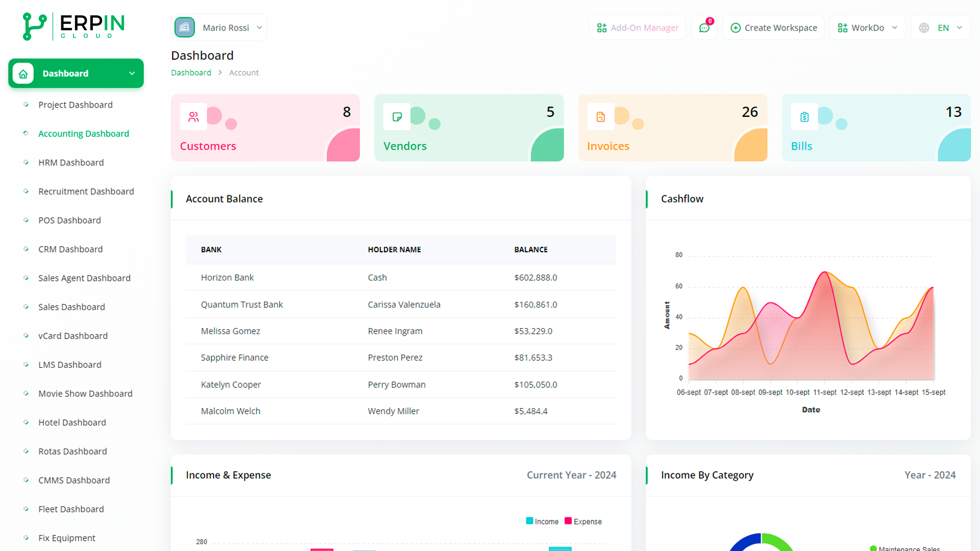The height and width of the screenshot is (551, 980).
Task: Click the BANK column header
Action: click(x=211, y=249)
